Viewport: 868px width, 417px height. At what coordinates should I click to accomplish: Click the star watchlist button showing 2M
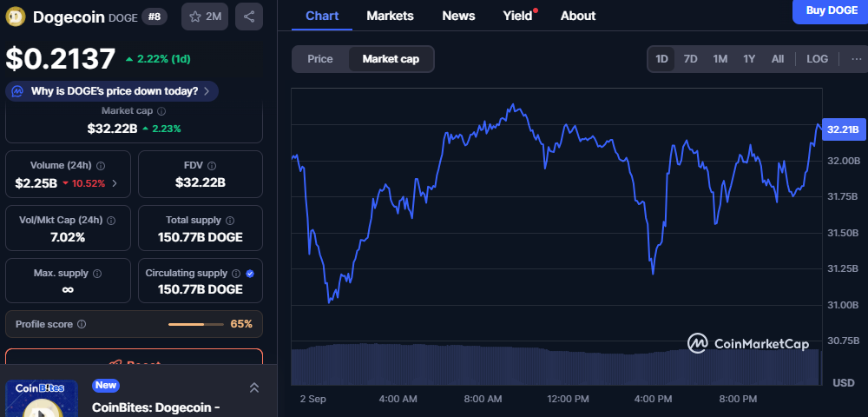[205, 17]
